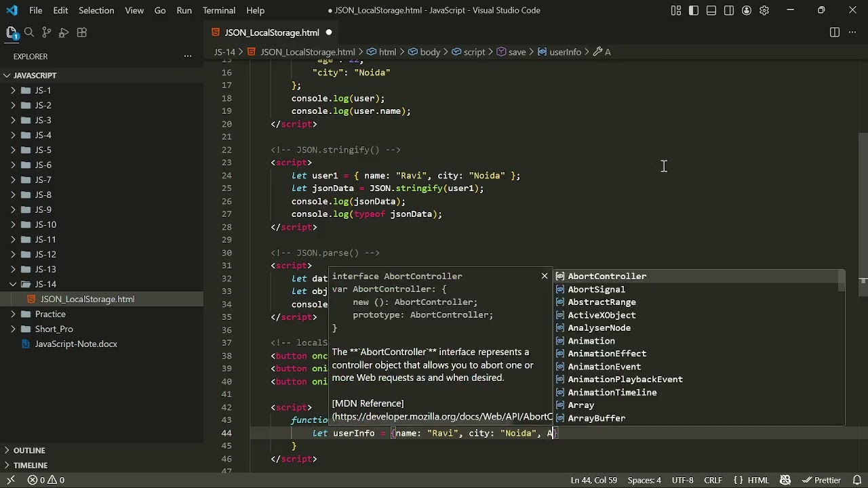Open the Help menu
Viewport: 868px width, 488px height.
(x=255, y=10)
